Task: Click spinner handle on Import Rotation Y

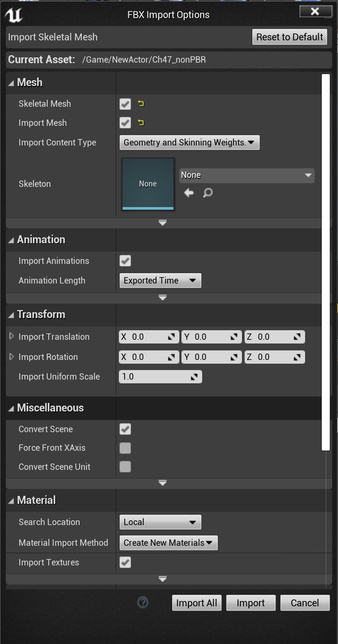Action: point(235,357)
